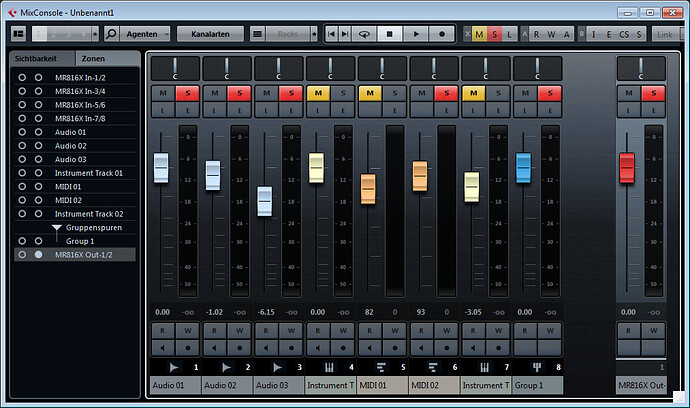The image size is (690, 408).
Task: Activate the cycle loop button
Action: (364, 34)
